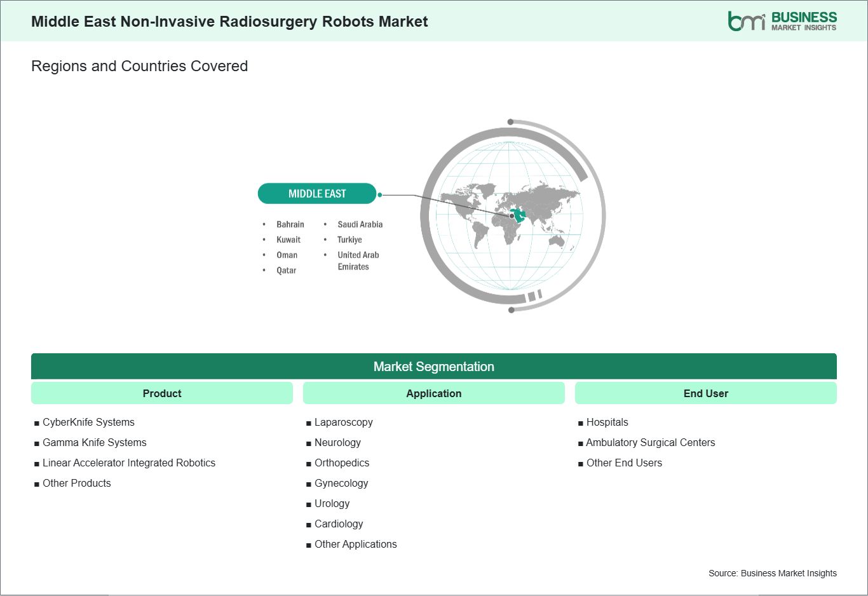Click the 'Regions and Countries Covered' heading
The height and width of the screenshot is (596, 868).
pyautogui.click(x=139, y=66)
